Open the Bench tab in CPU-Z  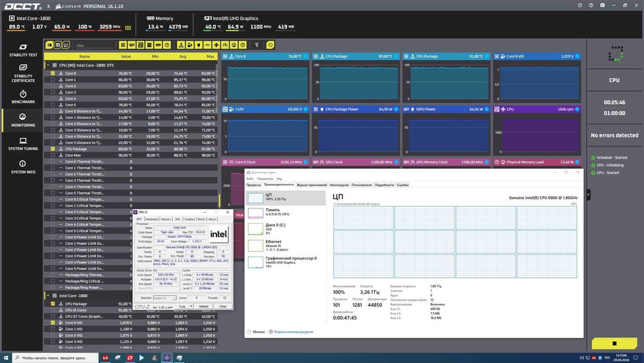pos(201,219)
